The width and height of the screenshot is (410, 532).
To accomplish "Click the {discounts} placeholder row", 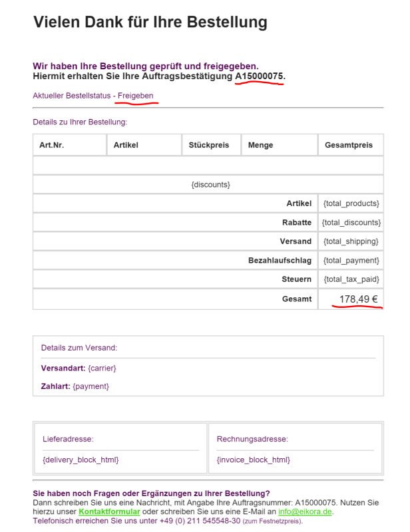I will 208,185.
